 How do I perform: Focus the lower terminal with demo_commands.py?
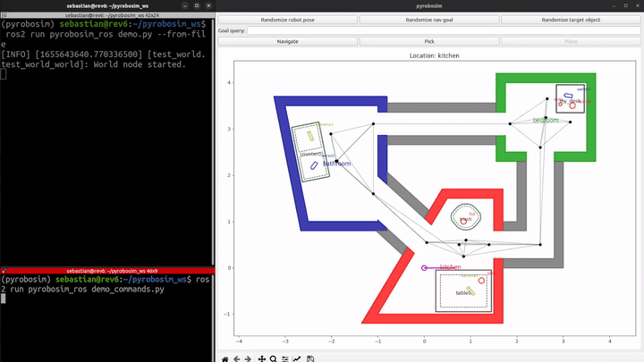[x=106, y=318]
